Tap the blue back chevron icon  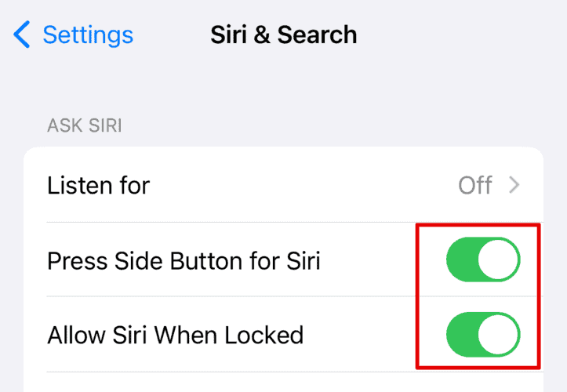tap(23, 34)
